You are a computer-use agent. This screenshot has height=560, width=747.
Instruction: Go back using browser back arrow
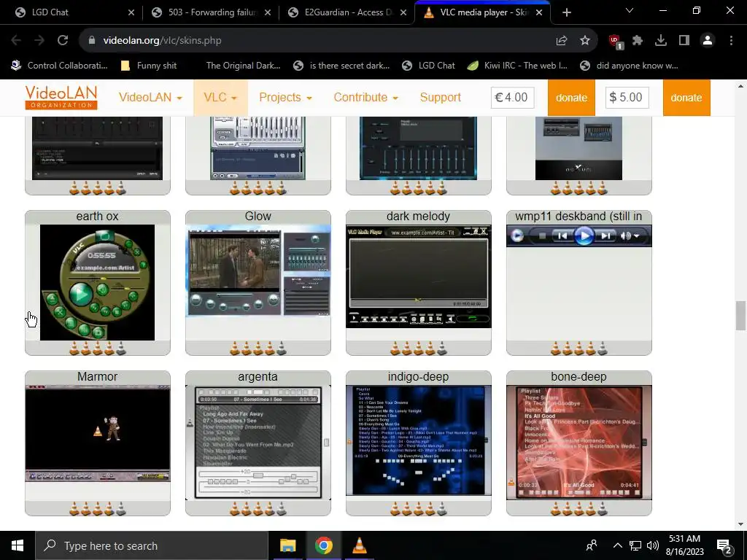(x=16, y=41)
